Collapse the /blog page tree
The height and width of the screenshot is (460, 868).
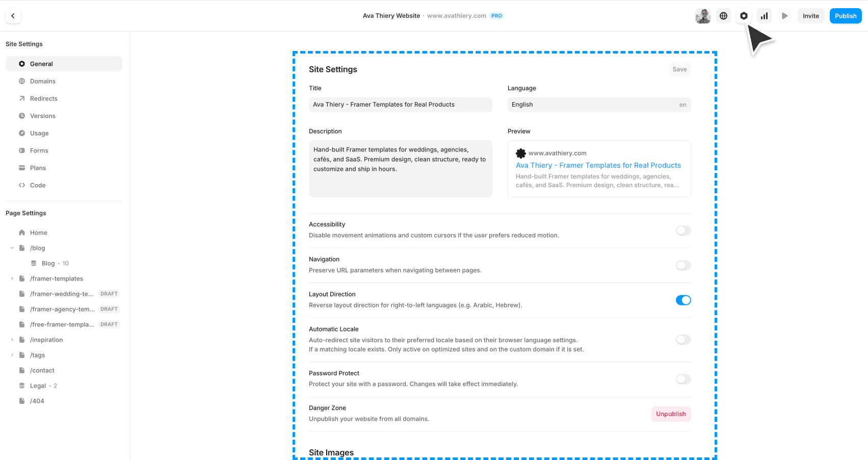coord(12,248)
